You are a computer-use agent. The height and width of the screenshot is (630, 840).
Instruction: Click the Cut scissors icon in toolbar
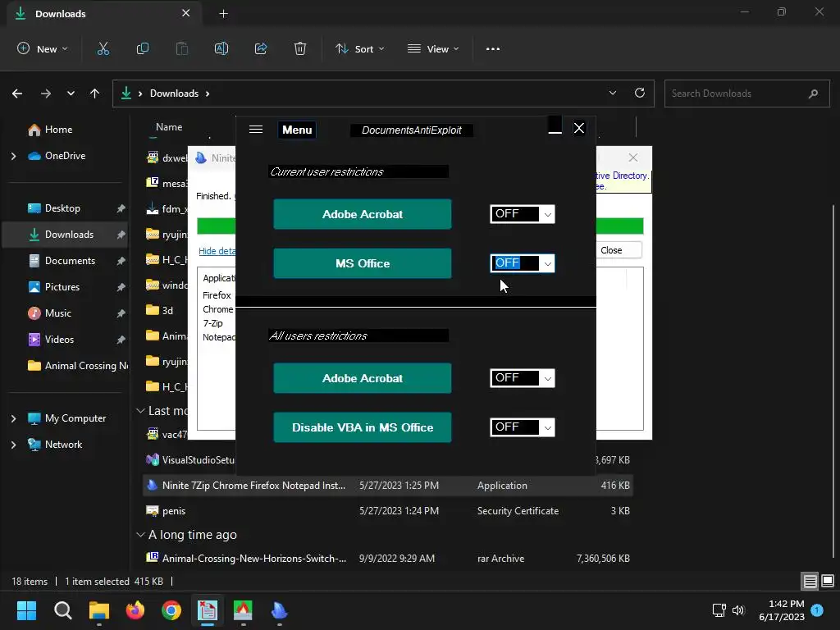pyautogui.click(x=103, y=48)
